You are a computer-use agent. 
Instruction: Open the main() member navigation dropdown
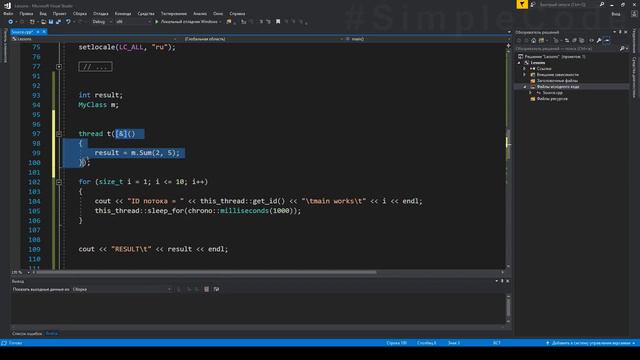point(427,39)
